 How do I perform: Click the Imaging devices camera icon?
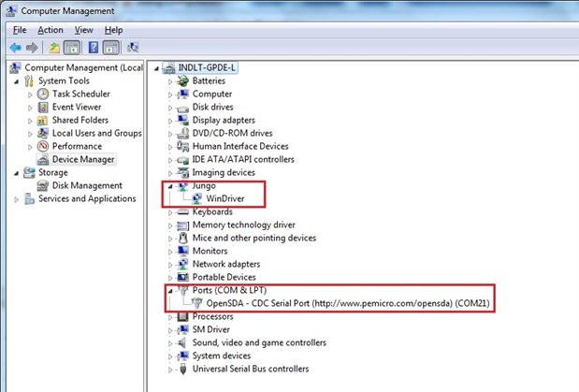tap(182, 172)
